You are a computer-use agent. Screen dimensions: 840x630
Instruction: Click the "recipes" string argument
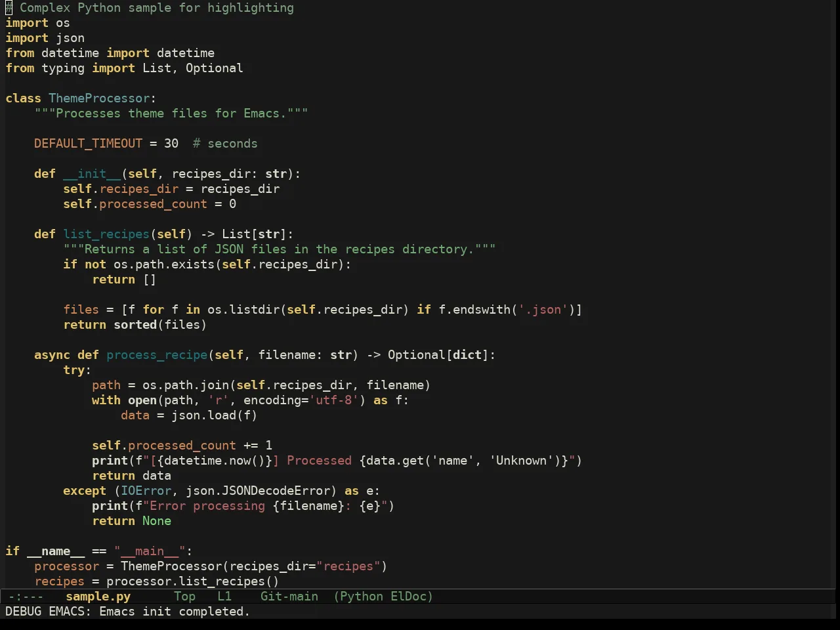pos(348,566)
